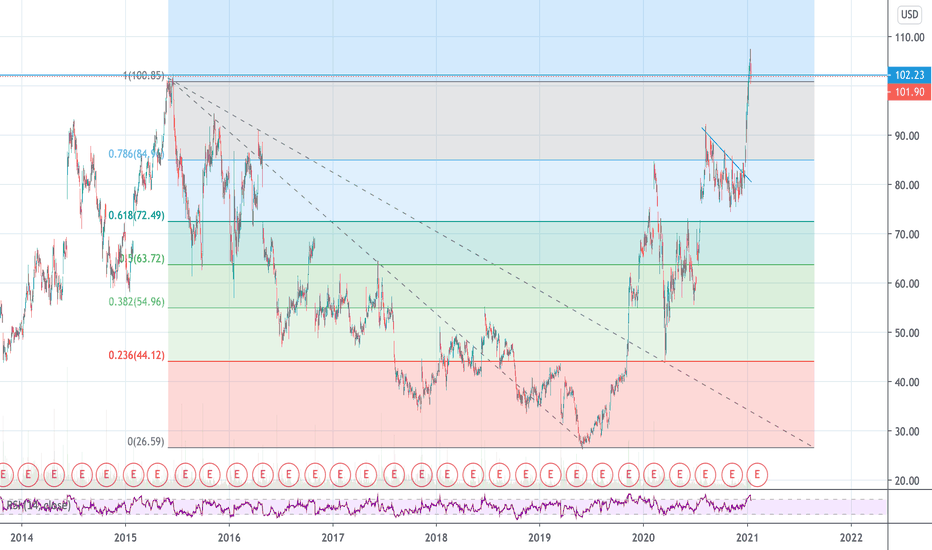Click the 0.786 Fibonacci level label
Image resolution: width=932 pixels, height=550 pixels.
136,154
